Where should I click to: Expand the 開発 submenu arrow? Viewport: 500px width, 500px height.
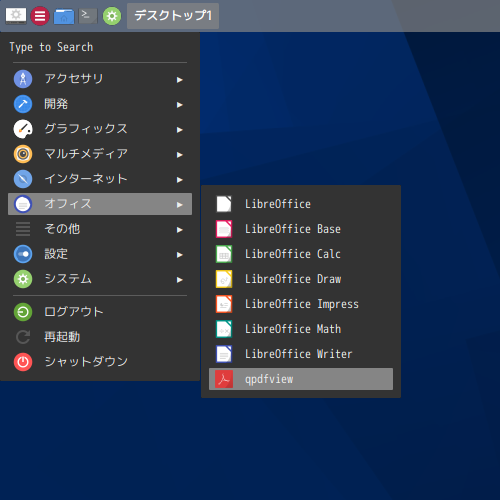coord(180,105)
